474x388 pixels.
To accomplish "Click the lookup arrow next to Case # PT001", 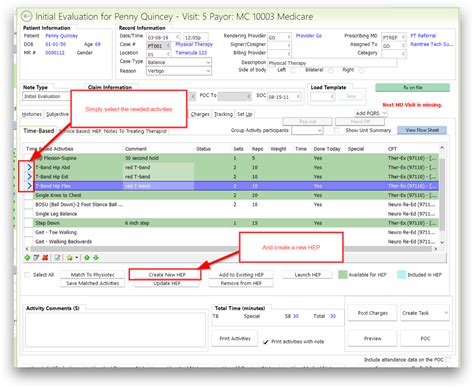I will pyautogui.click(x=168, y=46).
